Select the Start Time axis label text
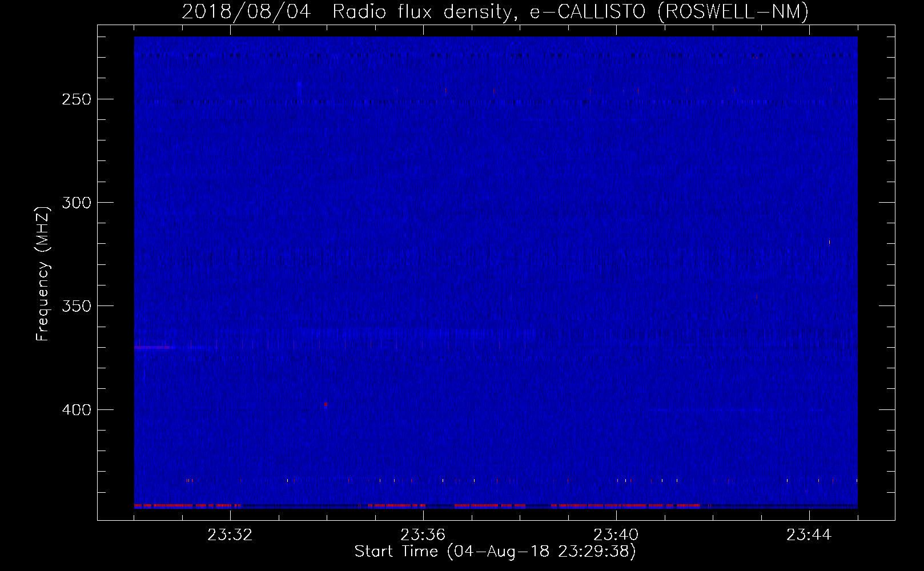 (495, 552)
